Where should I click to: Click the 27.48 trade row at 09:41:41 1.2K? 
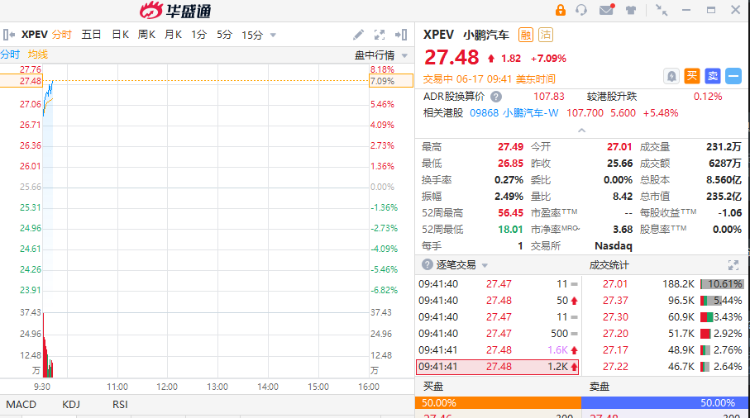[497, 367]
